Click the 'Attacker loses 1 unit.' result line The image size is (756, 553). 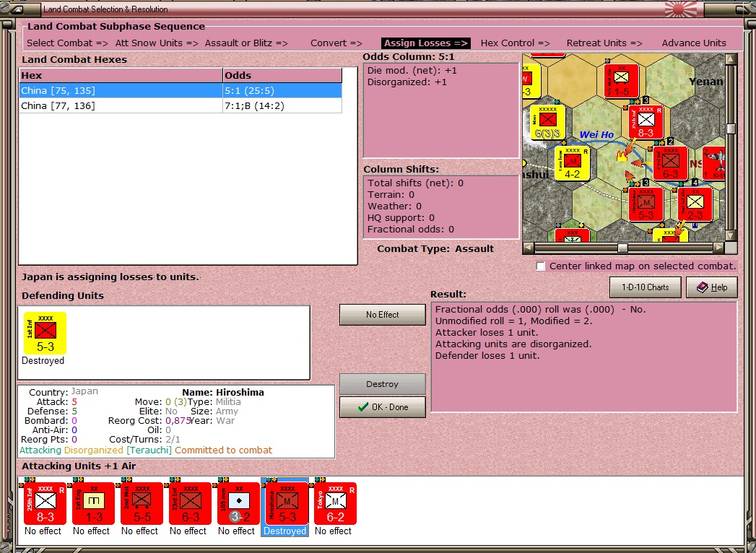click(487, 333)
